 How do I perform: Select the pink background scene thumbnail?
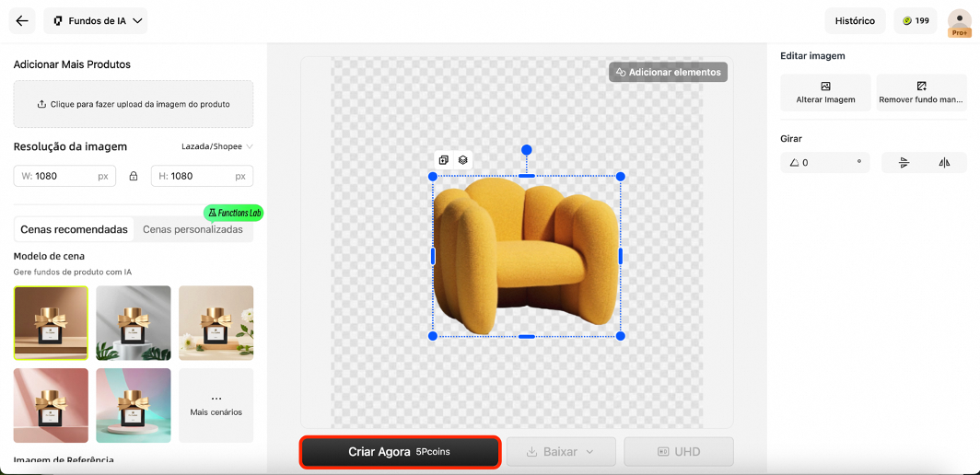[x=51, y=405]
